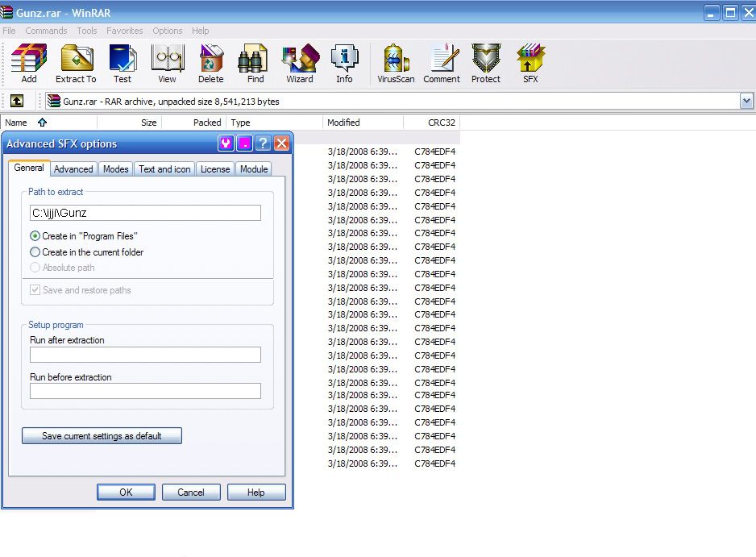Click the up one level folder icon
This screenshot has width=756, height=557.
click(x=17, y=102)
